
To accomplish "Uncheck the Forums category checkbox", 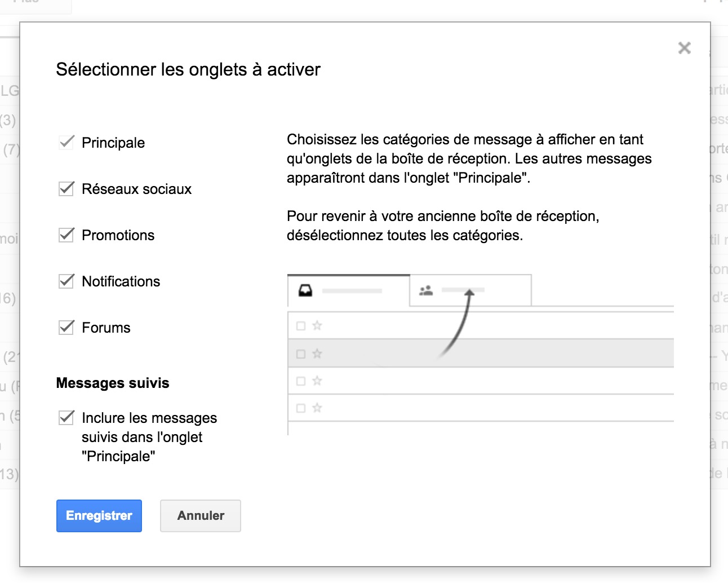I will (x=66, y=327).
